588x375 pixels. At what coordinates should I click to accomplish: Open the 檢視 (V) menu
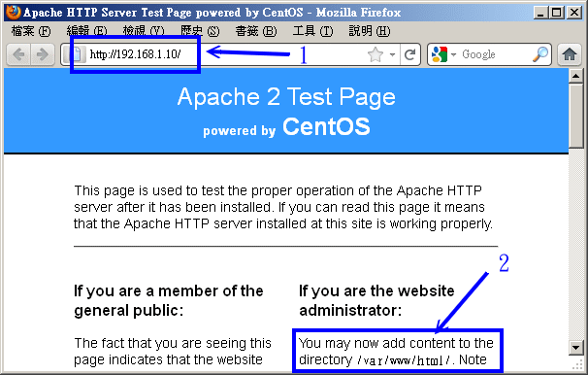coord(144,31)
